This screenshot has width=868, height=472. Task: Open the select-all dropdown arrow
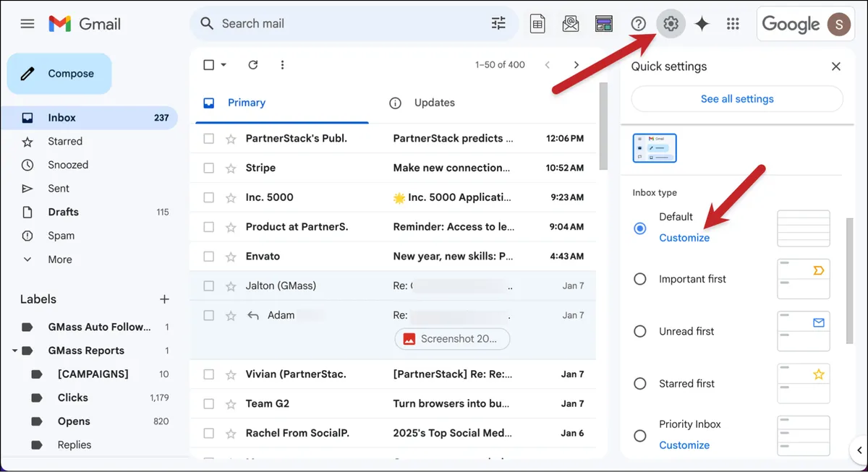(x=224, y=65)
